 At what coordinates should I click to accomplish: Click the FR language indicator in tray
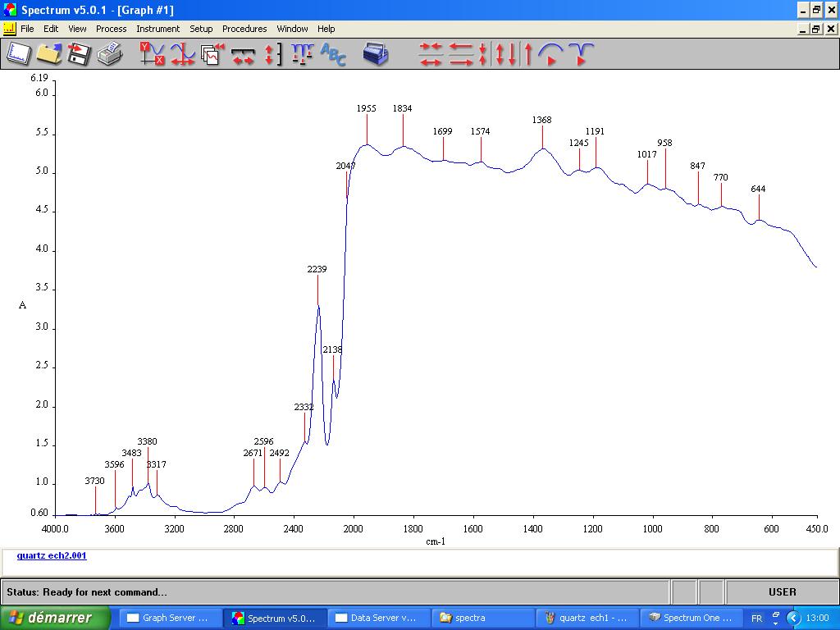click(756, 618)
